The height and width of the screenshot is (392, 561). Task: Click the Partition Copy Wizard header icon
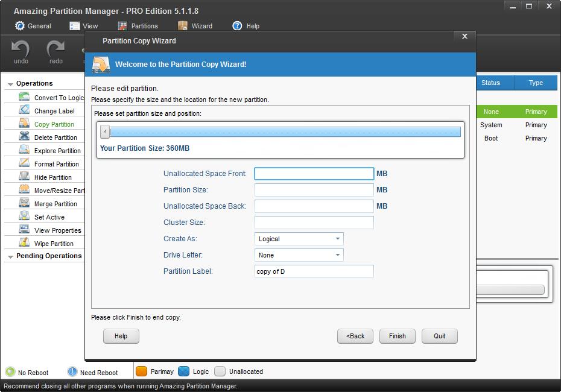pyautogui.click(x=101, y=65)
